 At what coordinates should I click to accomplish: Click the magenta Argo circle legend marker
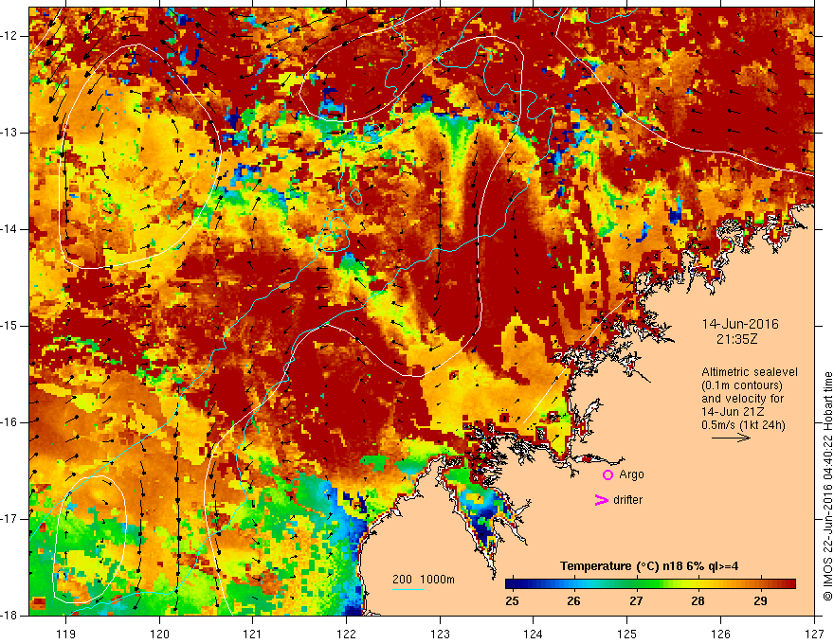pos(607,475)
